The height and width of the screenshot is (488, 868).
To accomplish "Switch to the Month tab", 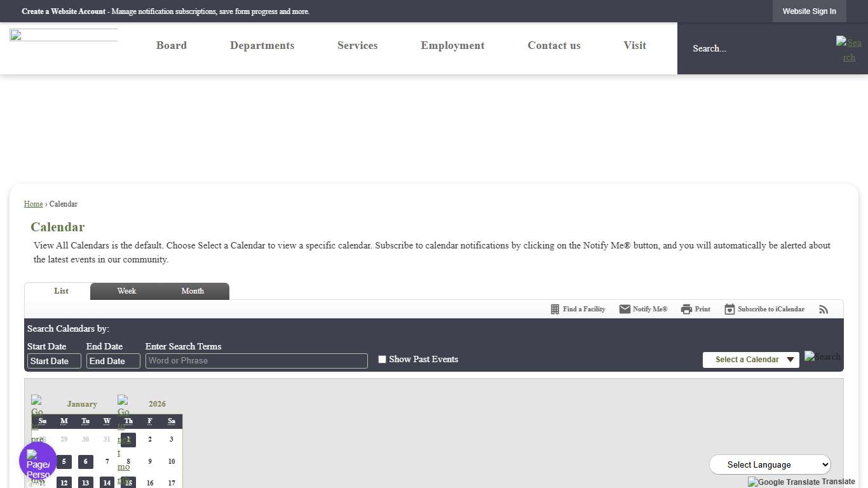I will pos(193,291).
